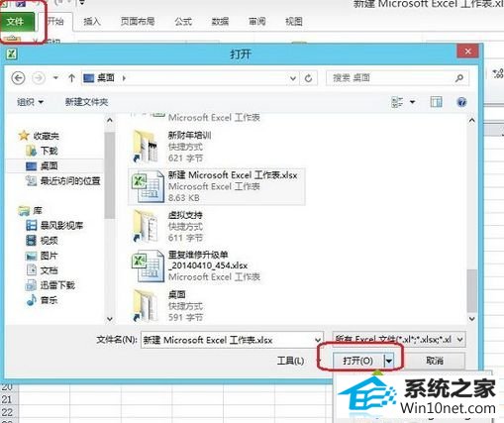Click the search magnifier icon
The image size is (504, 423).
click(459, 78)
